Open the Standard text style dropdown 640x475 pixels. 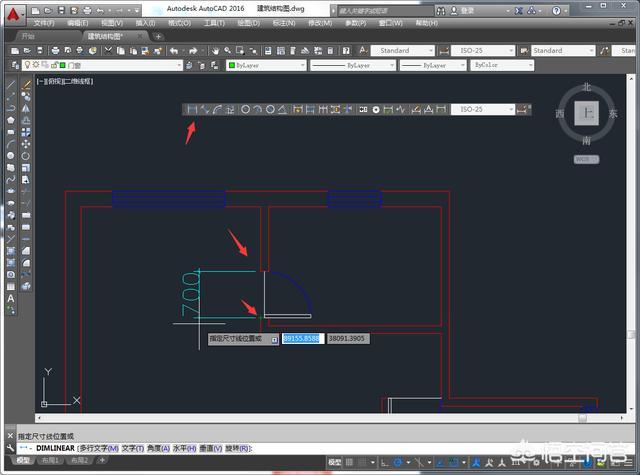[x=402, y=51]
